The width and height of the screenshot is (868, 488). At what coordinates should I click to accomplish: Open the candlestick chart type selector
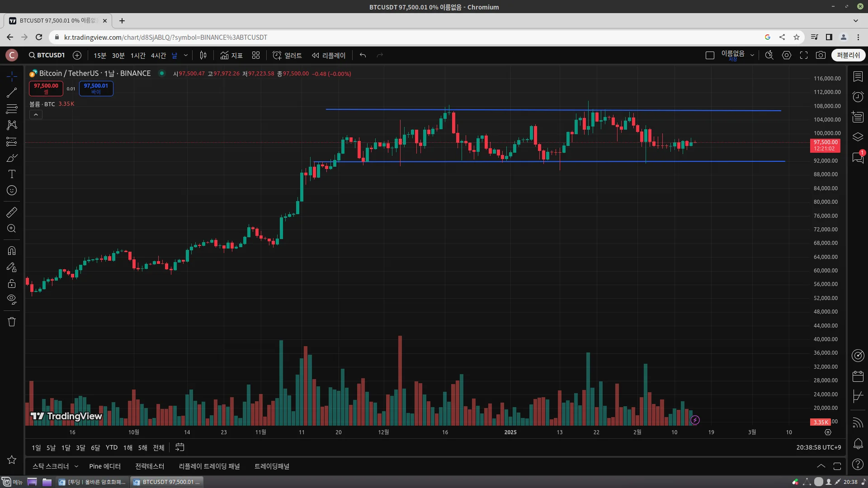click(x=203, y=55)
